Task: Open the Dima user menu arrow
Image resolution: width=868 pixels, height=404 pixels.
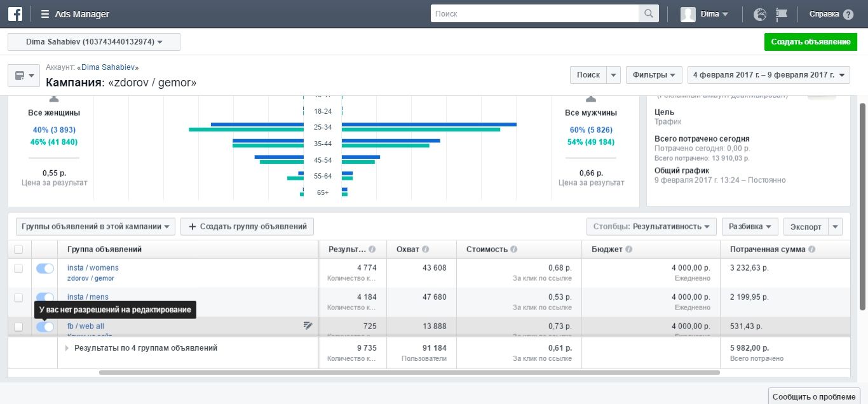Action: [725, 14]
